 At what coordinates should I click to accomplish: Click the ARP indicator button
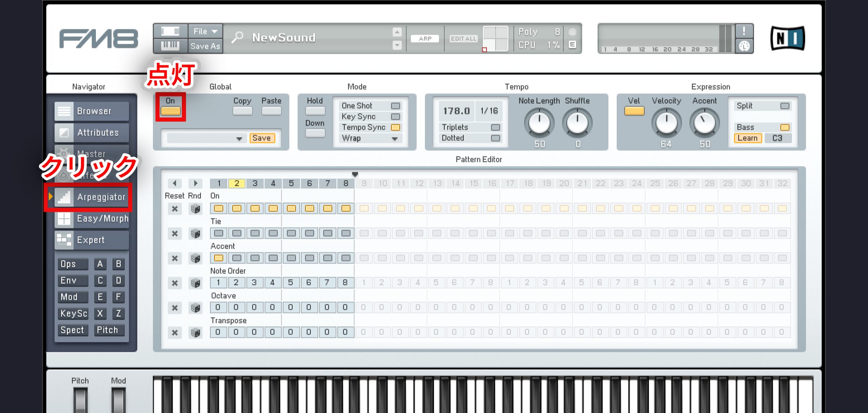(x=425, y=38)
